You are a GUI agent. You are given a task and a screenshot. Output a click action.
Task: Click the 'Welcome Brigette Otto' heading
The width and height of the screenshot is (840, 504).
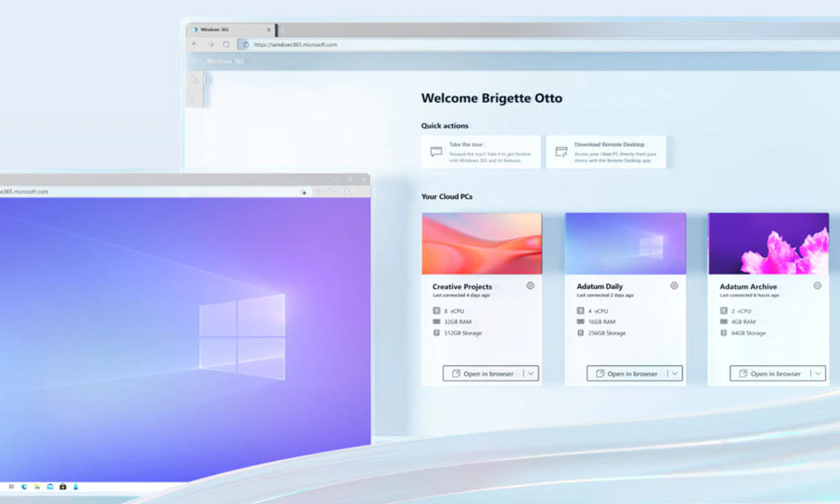(491, 98)
